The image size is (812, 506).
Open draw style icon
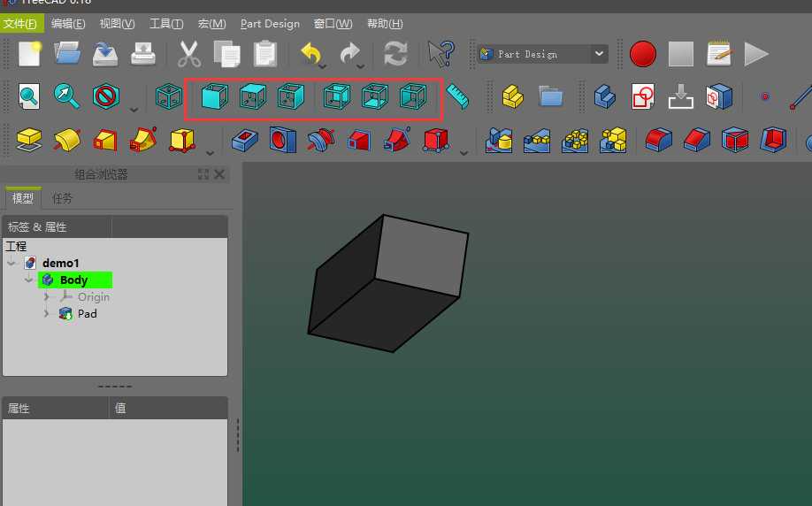pyautogui.click(x=105, y=96)
